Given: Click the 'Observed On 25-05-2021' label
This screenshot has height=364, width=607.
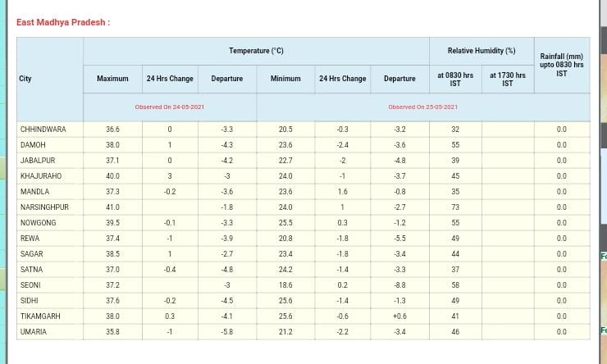Looking at the screenshot, I should [423, 107].
